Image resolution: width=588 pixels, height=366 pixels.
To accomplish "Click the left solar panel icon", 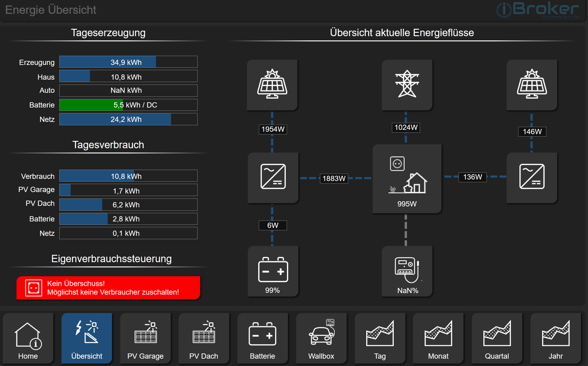I will 272,84.
